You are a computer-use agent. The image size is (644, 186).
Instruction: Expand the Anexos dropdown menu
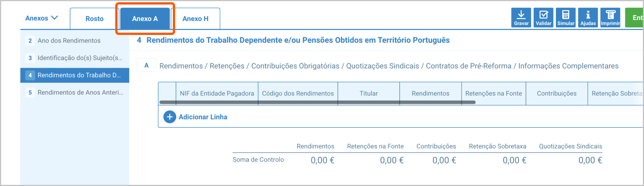(x=41, y=18)
